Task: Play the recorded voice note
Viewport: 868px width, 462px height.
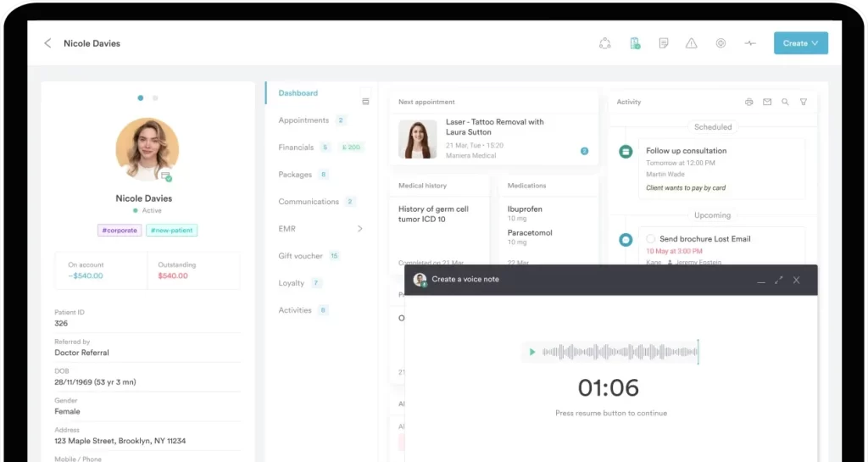Action: coord(531,352)
